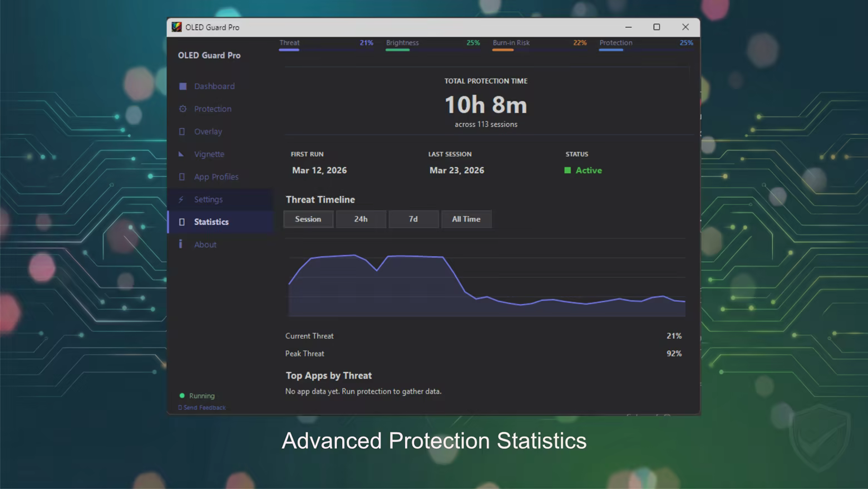Image resolution: width=868 pixels, height=489 pixels.
Task: Click the green Active status indicator
Action: click(x=568, y=170)
